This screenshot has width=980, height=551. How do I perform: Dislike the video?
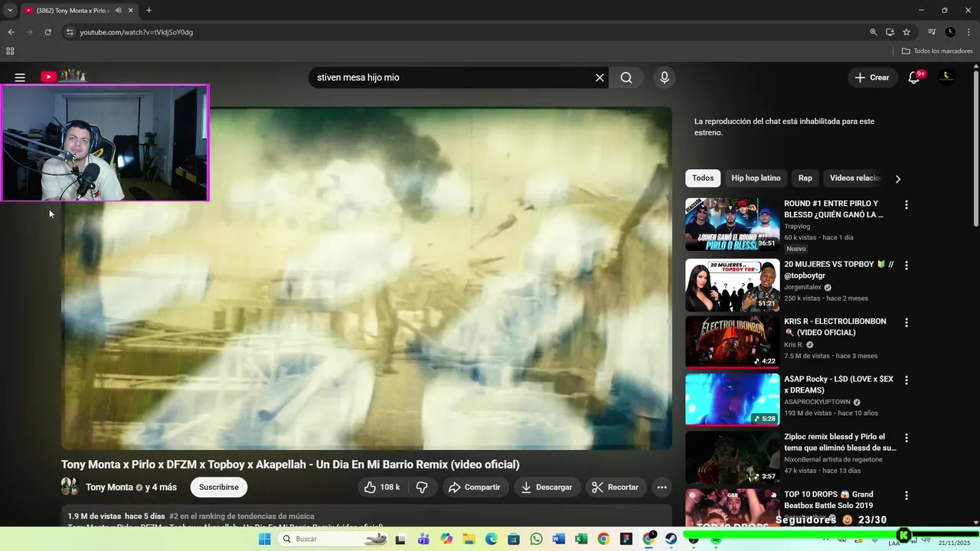click(422, 487)
